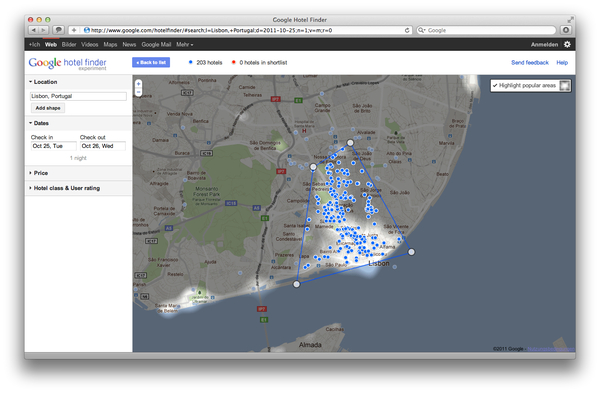Click the top vertex handle of the shape
The image size is (600, 393).
pos(350,143)
